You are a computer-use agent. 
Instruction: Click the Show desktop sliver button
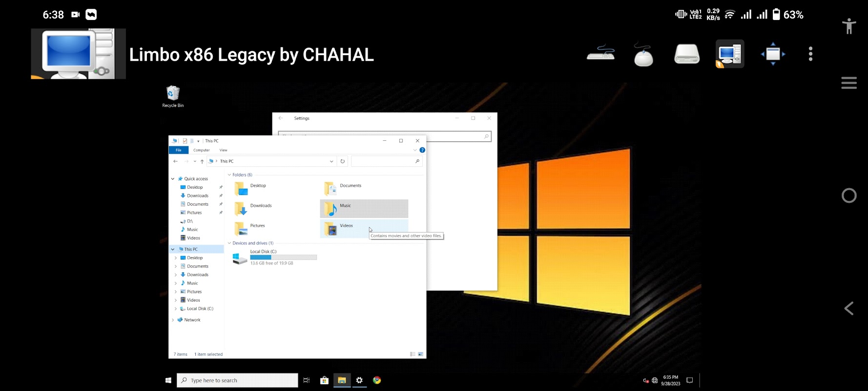pyautogui.click(x=700, y=380)
